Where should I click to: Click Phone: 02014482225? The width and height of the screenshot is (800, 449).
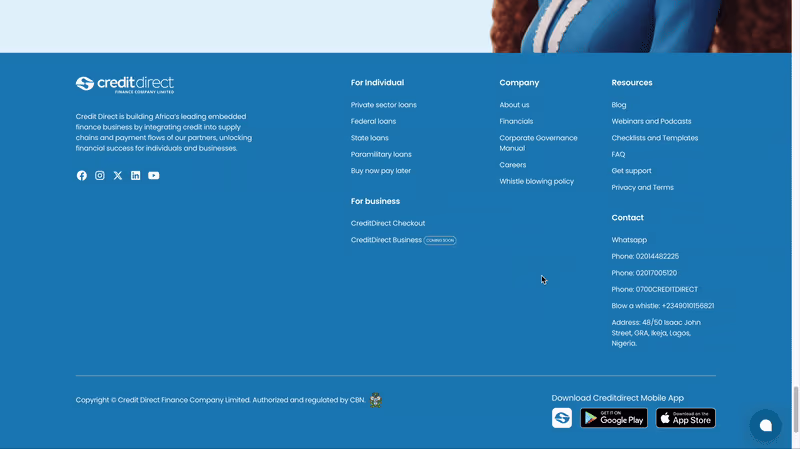coord(645,256)
